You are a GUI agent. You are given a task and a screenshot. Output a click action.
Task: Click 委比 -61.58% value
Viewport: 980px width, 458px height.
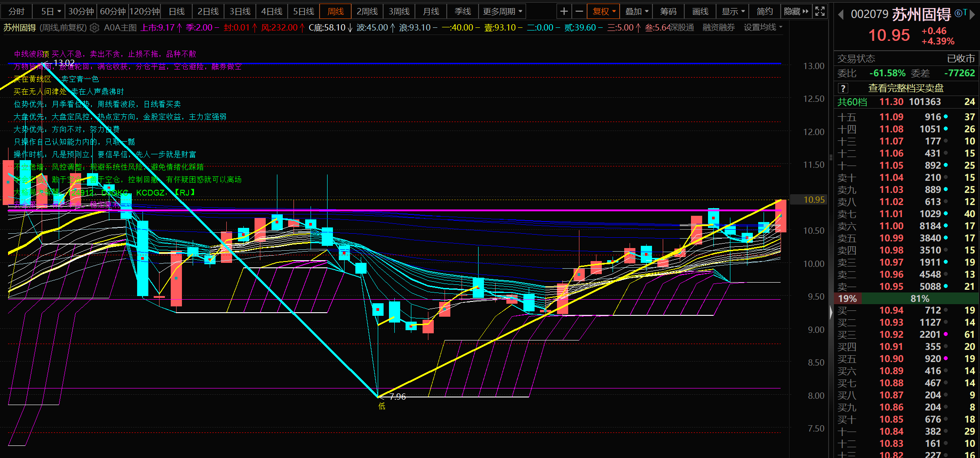click(887, 73)
